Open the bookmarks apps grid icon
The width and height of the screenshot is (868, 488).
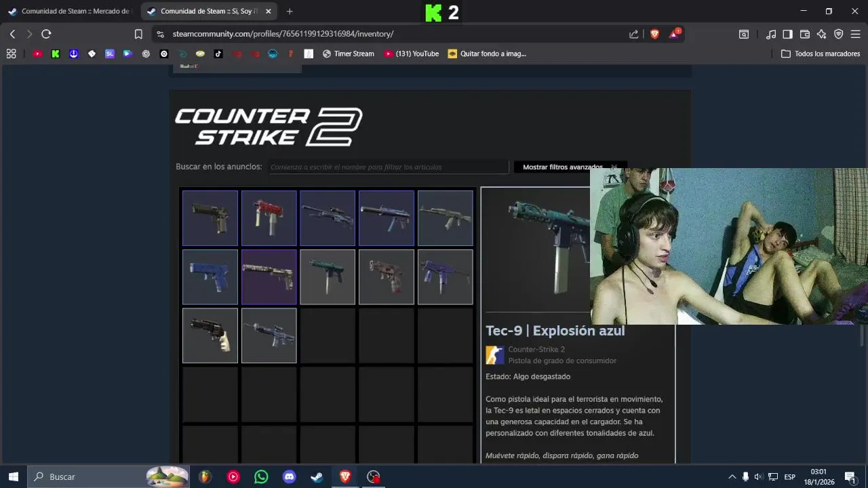pos(11,54)
